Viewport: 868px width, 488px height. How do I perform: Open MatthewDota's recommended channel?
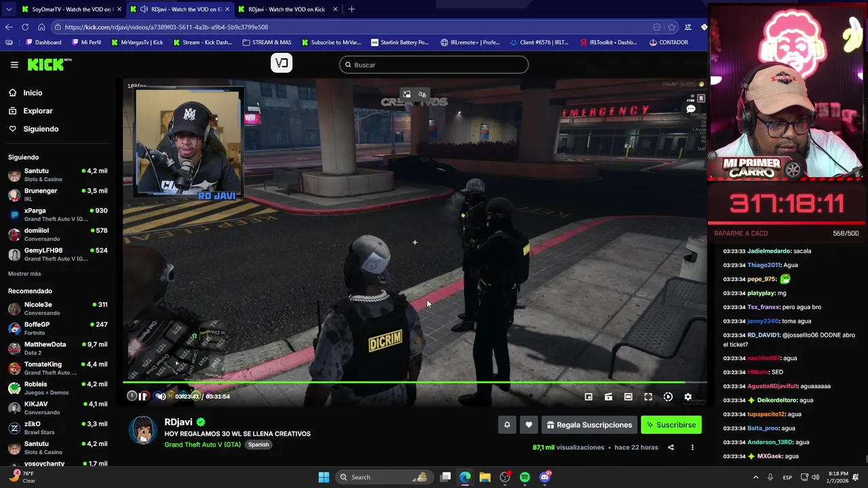tap(58, 348)
